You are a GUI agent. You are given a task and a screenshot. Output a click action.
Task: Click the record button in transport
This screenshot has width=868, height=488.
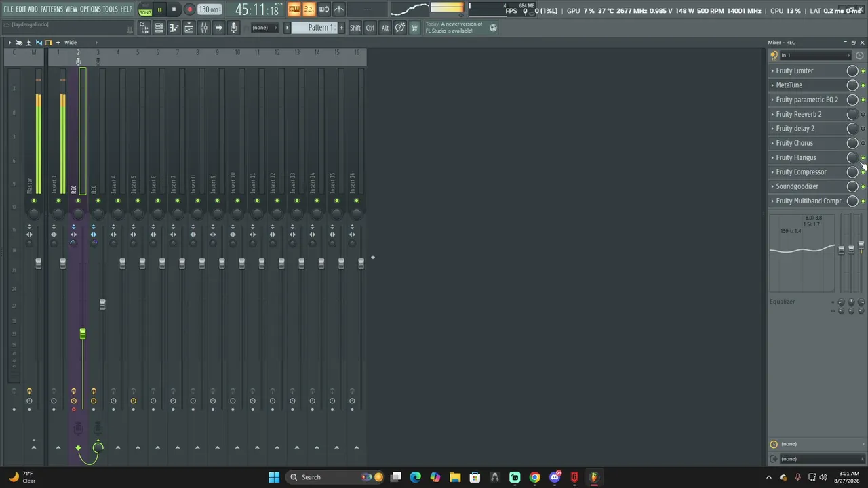189,9
